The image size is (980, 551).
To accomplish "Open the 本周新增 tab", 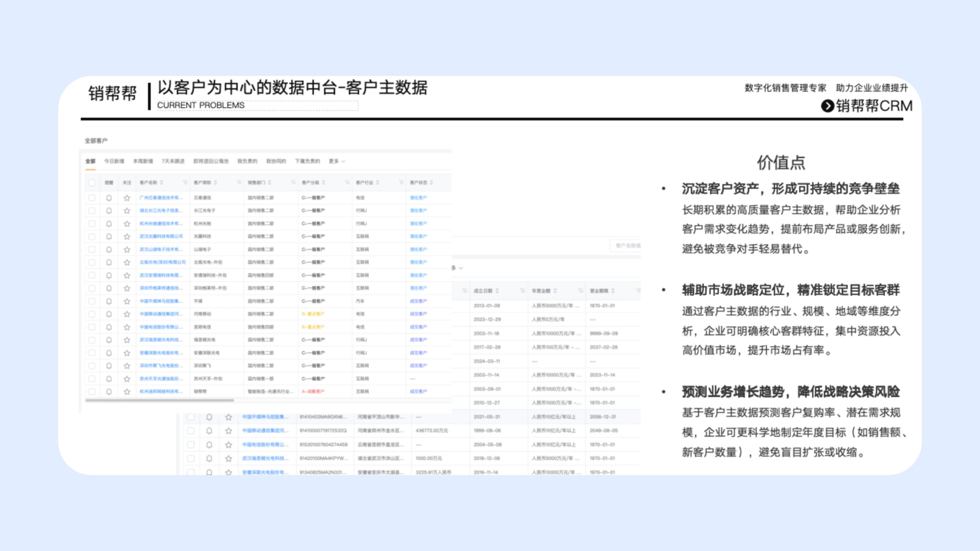I will tap(143, 161).
